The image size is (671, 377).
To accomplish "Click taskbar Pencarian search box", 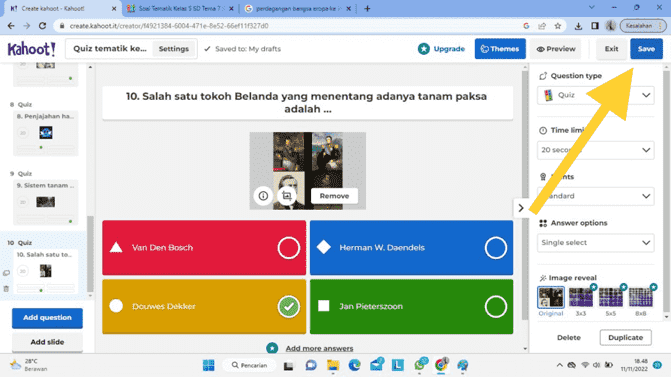I will [x=250, y=365].
